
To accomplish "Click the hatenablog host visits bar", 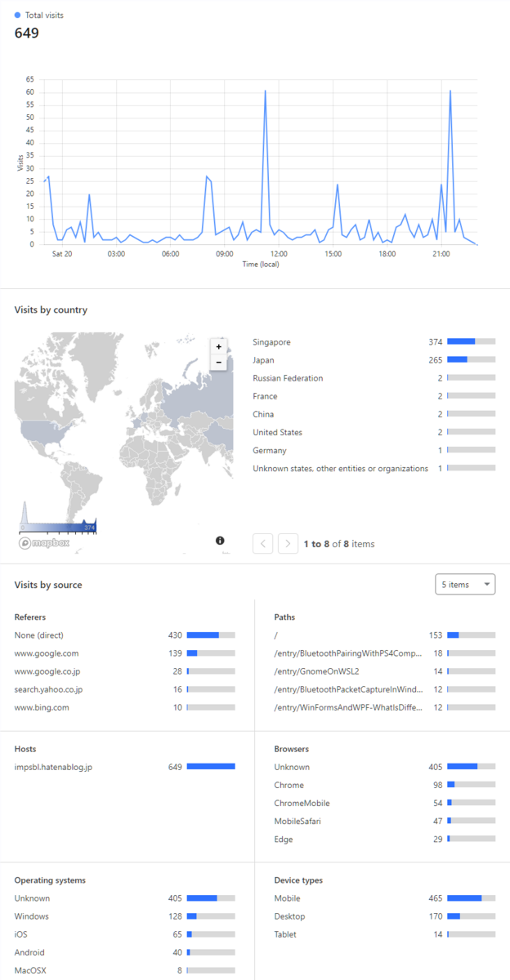I will click(211, 767).
